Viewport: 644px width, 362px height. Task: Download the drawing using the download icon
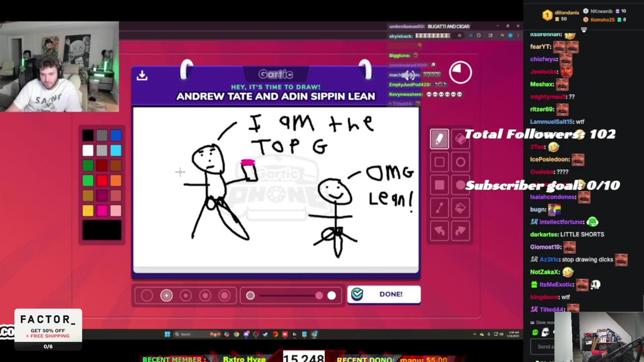(x=142, y=75)
